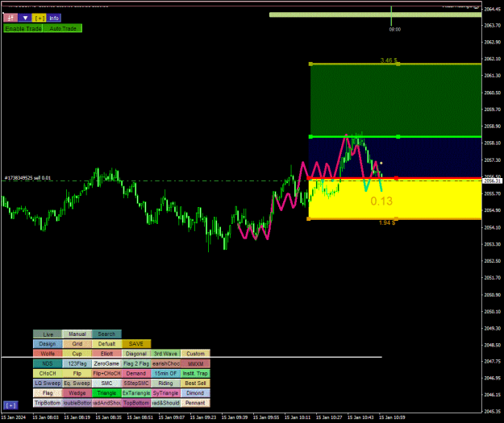504x423 pixels.
Task: Select the TopBottom pattern
Action: point(136,403)
